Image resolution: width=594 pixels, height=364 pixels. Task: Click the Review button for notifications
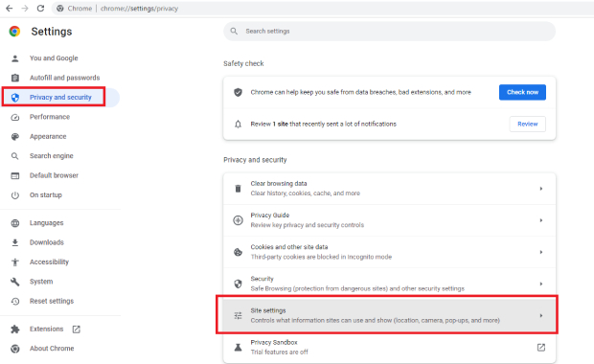tap(527, 124)
